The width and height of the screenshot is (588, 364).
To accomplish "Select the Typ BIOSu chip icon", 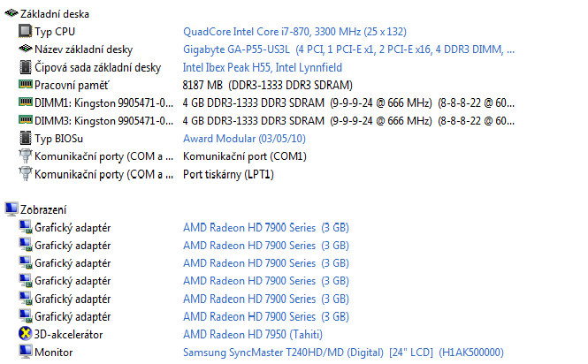I will click(25, 139).
